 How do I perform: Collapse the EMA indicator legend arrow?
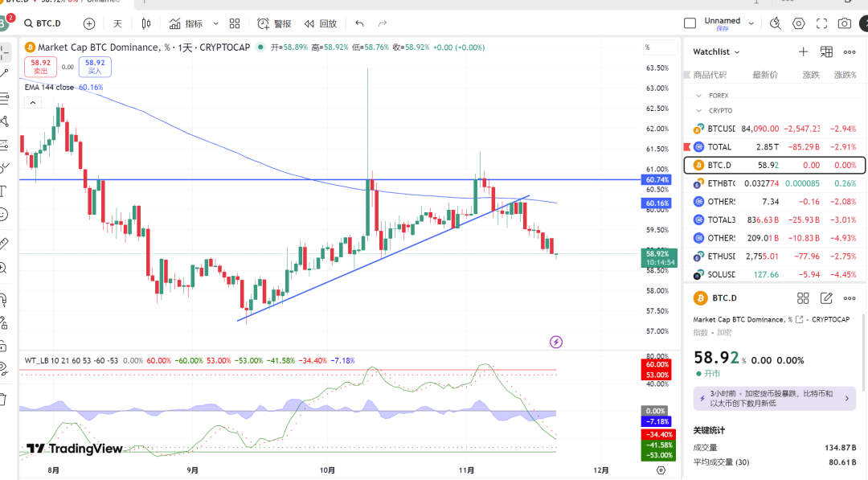[32, 102]
